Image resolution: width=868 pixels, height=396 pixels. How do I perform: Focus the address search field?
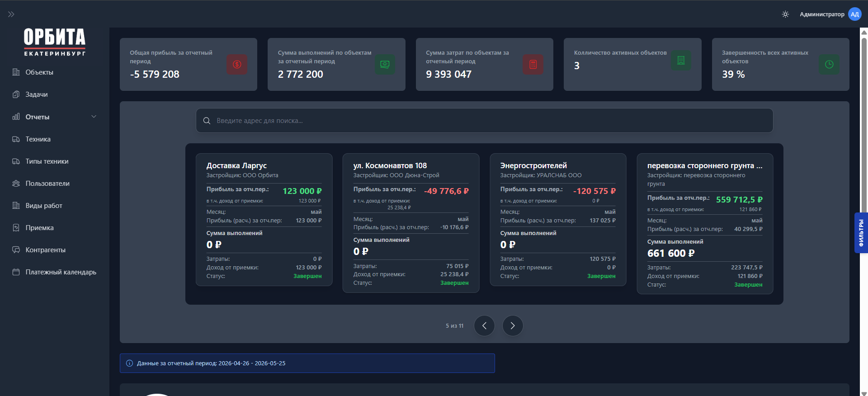(x=484, y=121)
